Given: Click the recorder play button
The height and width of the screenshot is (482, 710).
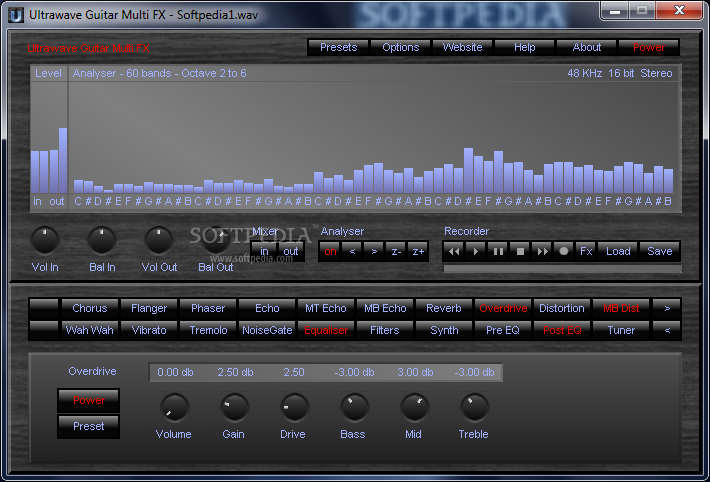Looking at the screenshot, I should tap(476, 251).
